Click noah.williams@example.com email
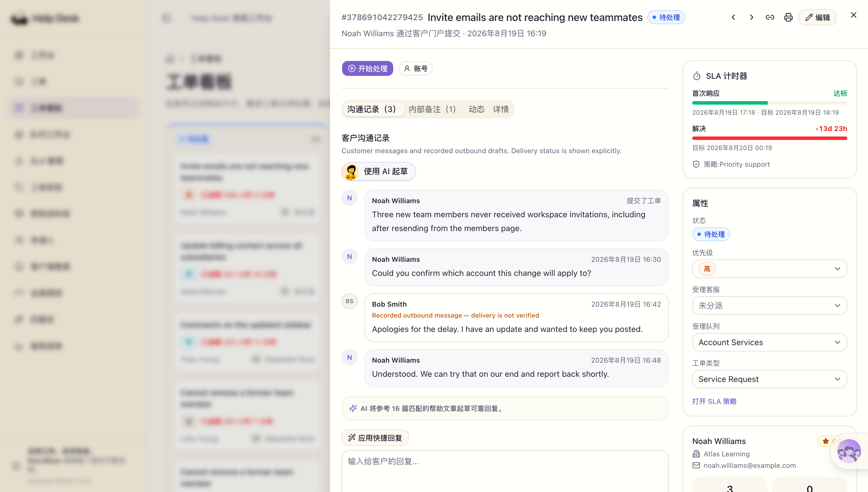 [x=749, y=466]
